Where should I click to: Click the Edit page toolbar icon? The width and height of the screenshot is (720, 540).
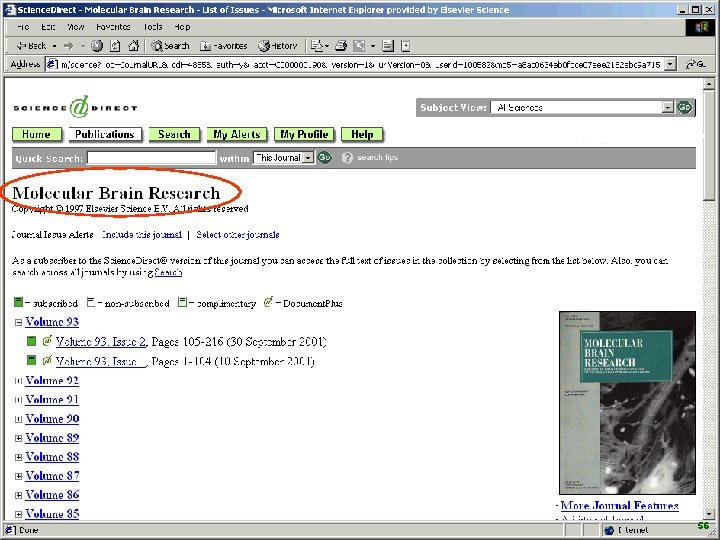(359, 46)
